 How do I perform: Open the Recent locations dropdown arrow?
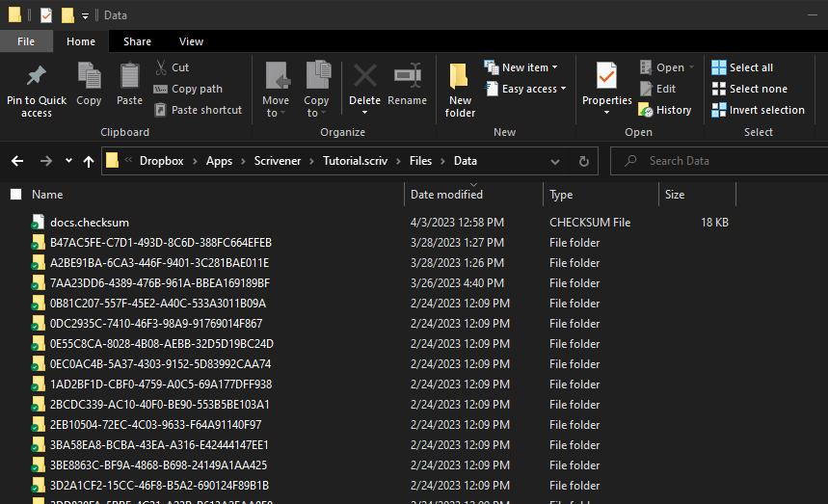(68, 161)
